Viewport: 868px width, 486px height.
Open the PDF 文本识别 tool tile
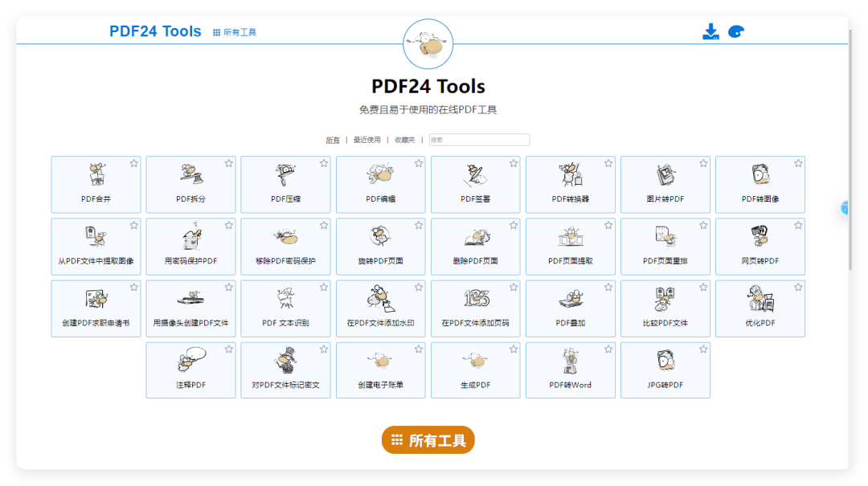[285, 308]
